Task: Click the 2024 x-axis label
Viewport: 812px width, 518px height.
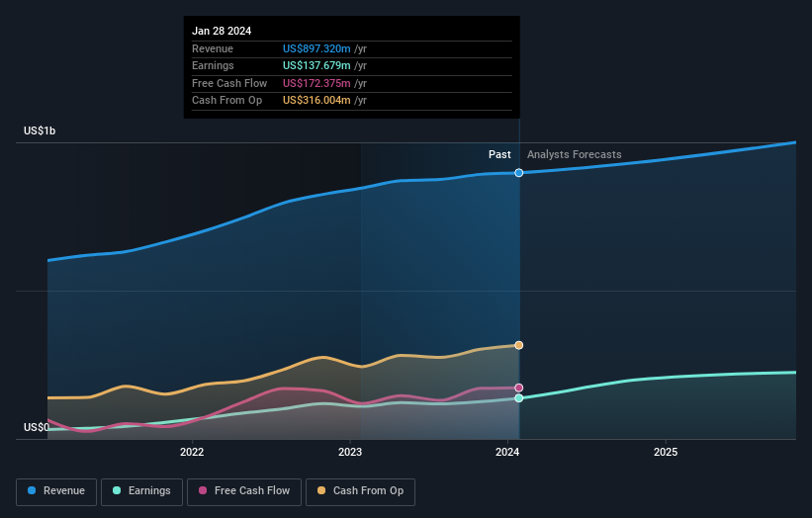Action: tap(507, 453)
